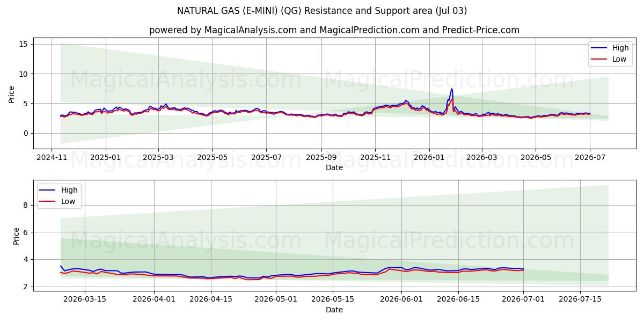Click the price spike peak in January 2026
Screen dimensions: 644x322
[451, 89]
